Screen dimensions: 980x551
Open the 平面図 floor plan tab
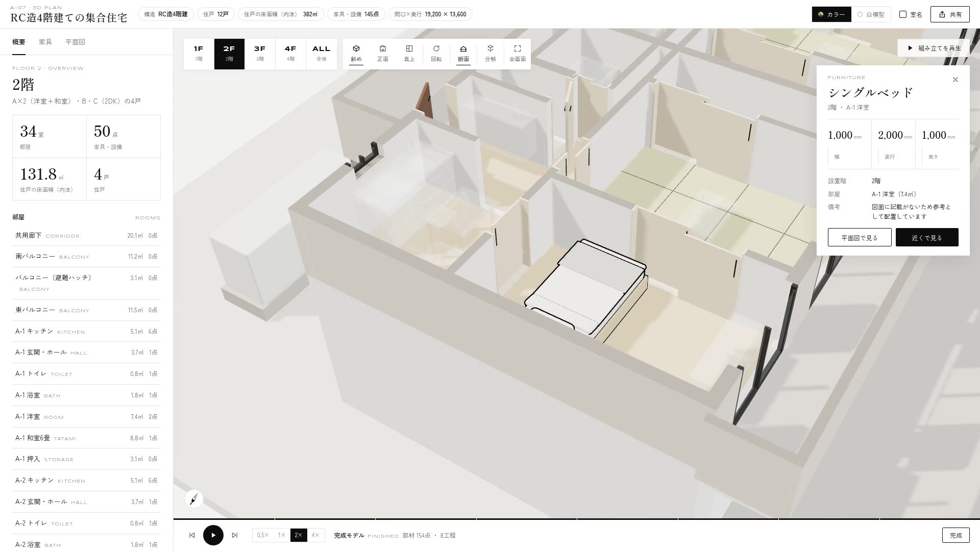coord(75,42)
